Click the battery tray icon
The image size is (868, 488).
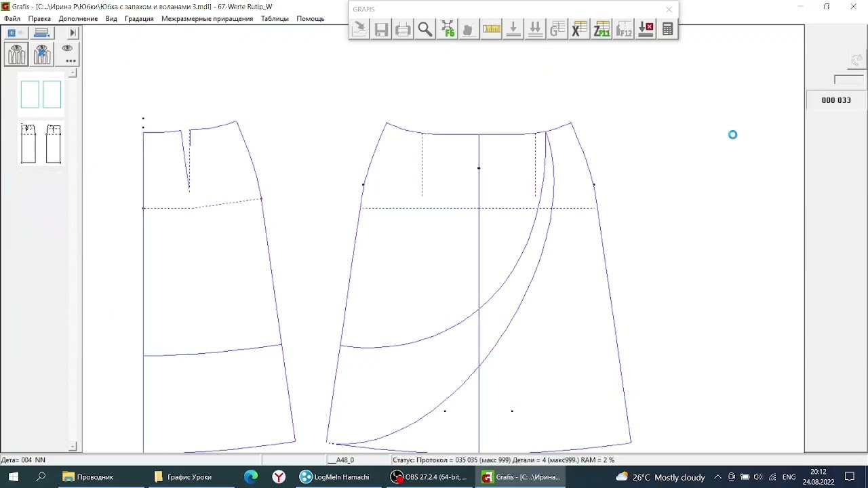745,477
